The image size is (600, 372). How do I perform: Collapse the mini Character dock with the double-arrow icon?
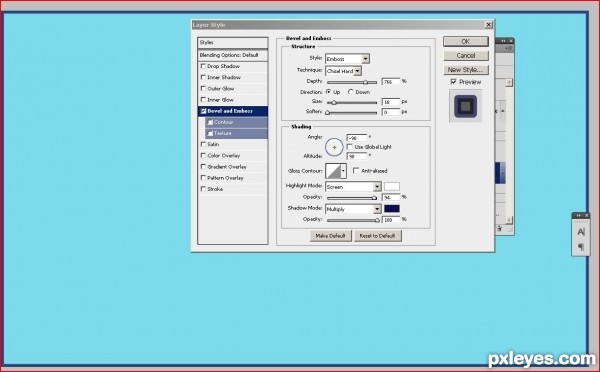click(x=579, y=216)
